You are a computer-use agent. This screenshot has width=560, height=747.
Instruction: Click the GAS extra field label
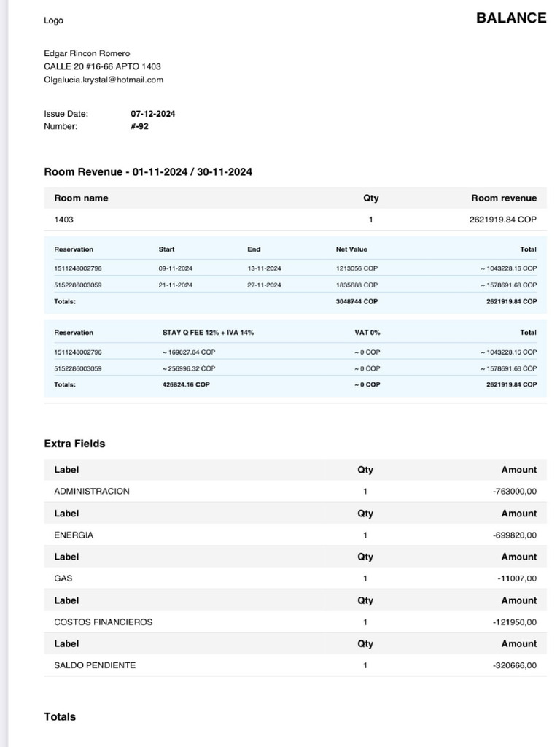click(x=63, y=578)
